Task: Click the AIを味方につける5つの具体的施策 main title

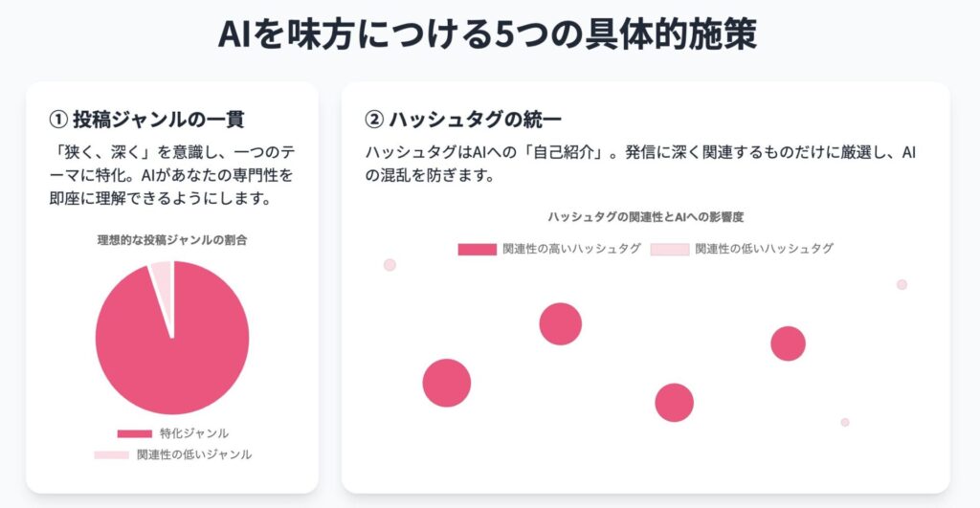Action: click(x=487, y=34)
